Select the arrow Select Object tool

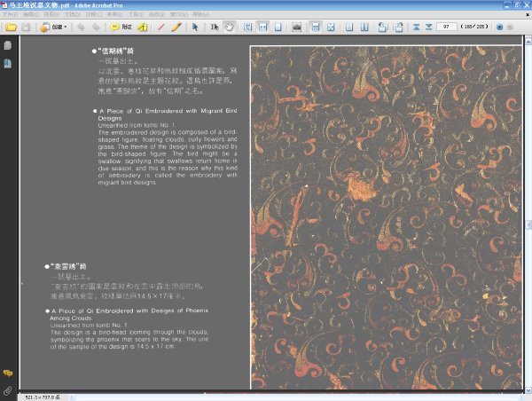(195, 28)
